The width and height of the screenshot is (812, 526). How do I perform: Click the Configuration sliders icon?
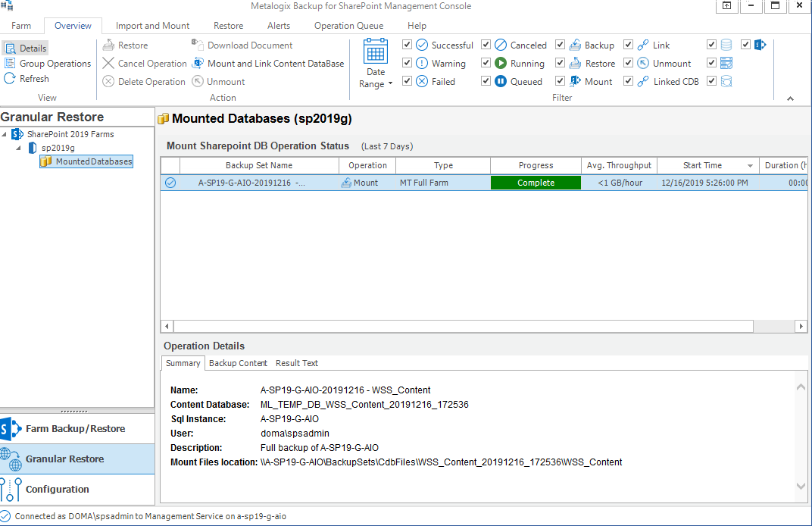pyautogui.click(x=11, y=489)
